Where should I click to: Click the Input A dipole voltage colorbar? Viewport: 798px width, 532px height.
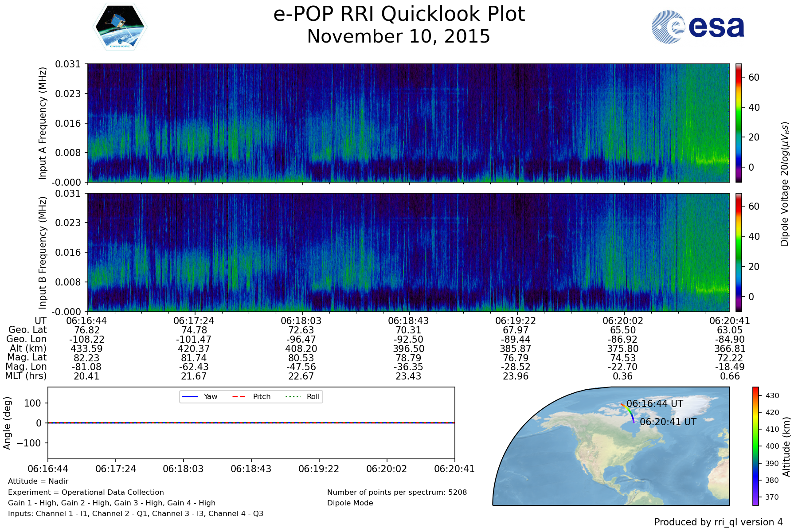(739, 123)
